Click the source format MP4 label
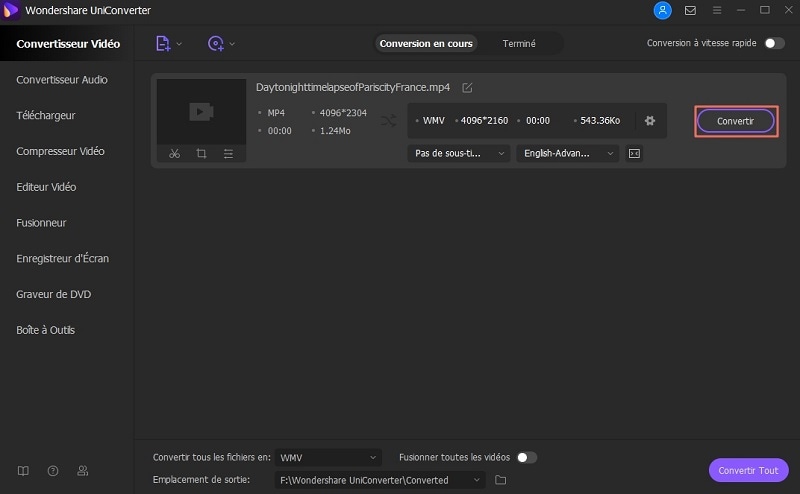800x494 pixels. 276,113
